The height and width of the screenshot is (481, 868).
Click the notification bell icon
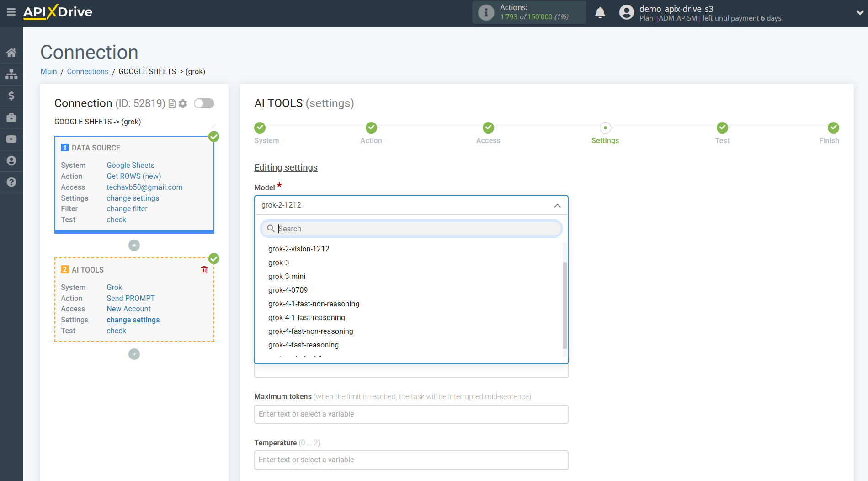click(x=600, y=12)
